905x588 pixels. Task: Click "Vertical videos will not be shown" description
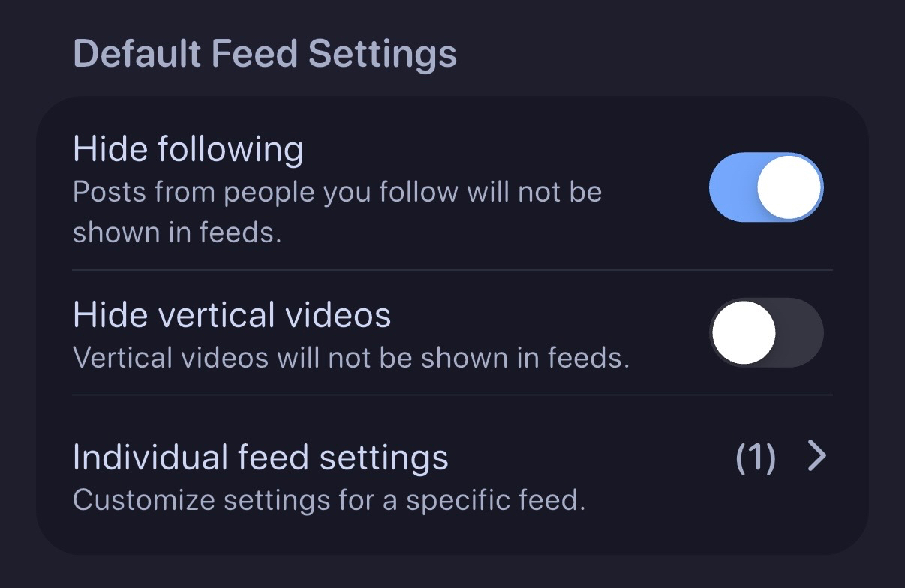[x=350, y=358]
